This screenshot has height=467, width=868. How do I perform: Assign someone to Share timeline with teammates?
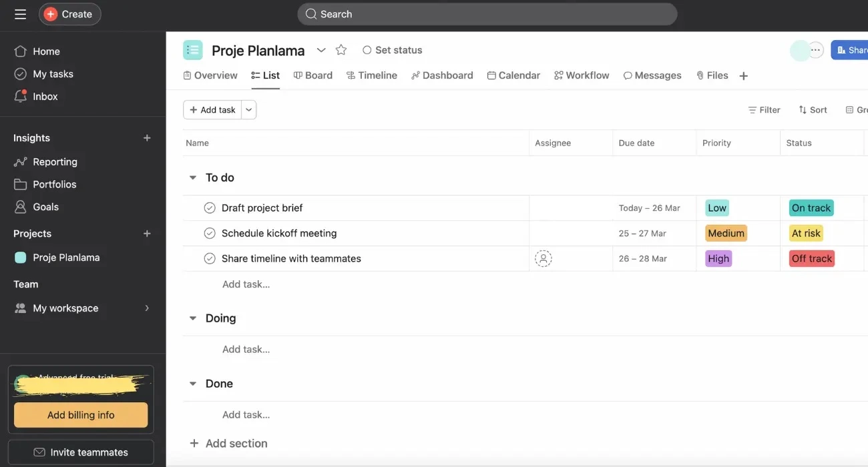(x=543, y=258)
